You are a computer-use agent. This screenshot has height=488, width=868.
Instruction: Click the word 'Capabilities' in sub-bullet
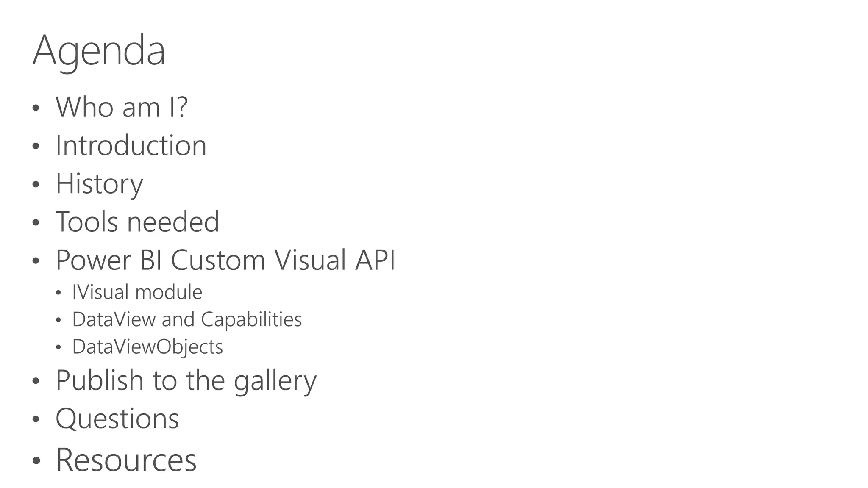click(x=251, y=319)
